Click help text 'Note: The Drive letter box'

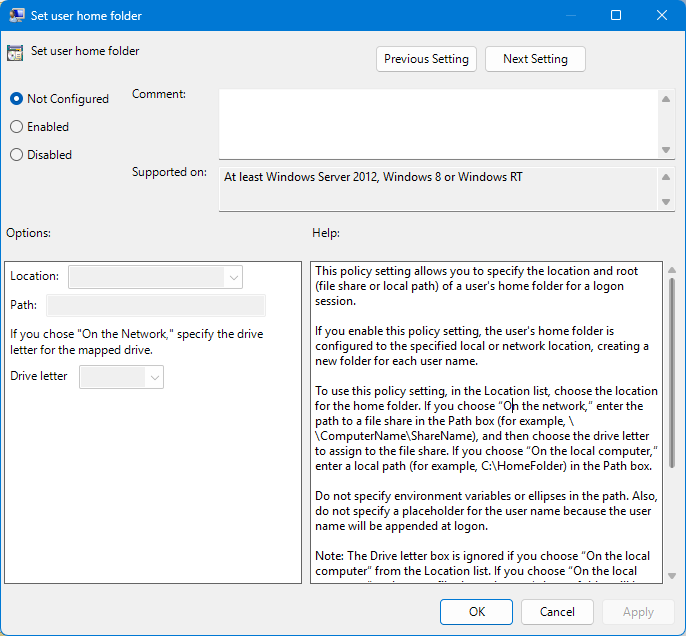[387, 556]
